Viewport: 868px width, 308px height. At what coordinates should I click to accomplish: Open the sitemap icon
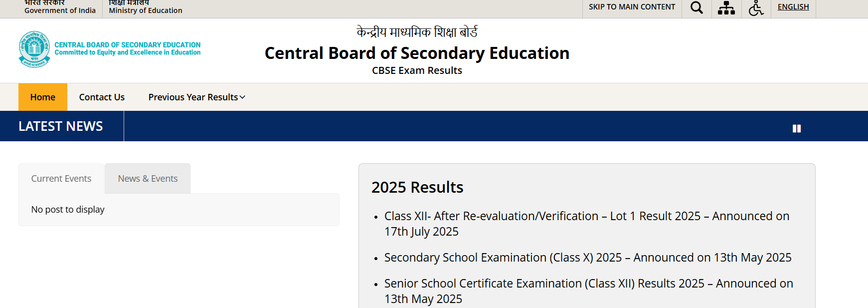coord(726,8)
